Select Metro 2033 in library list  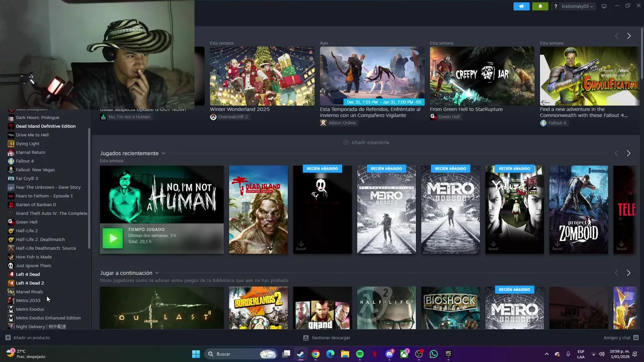tap(28, 301)
